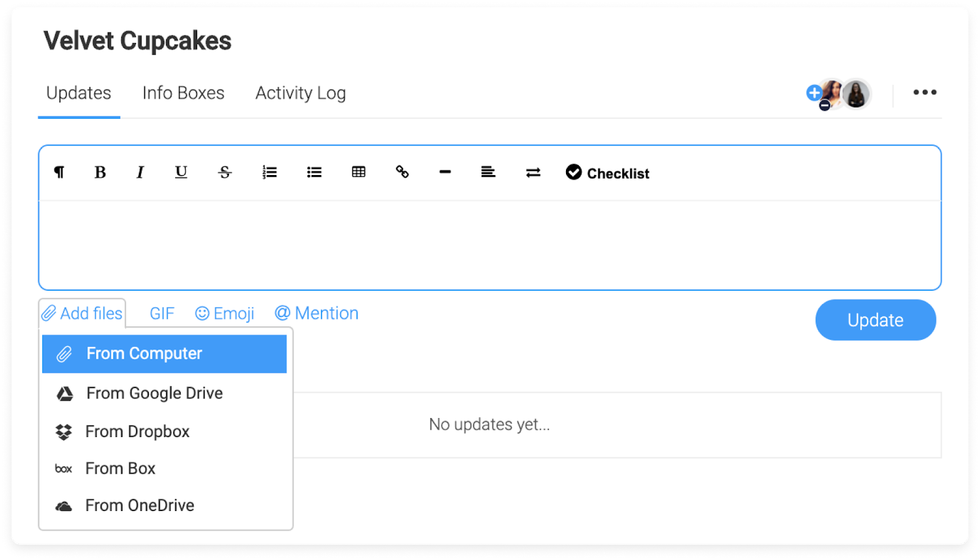Open the Emoji picker
Screen dimensions: 980x560
pyautogui.click(x=224, y=313)
